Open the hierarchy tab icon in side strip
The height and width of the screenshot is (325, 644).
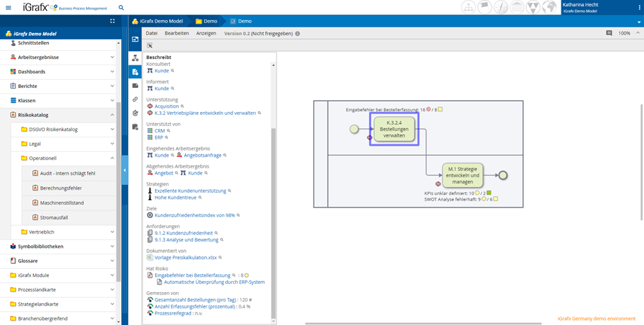pos(135,58)
